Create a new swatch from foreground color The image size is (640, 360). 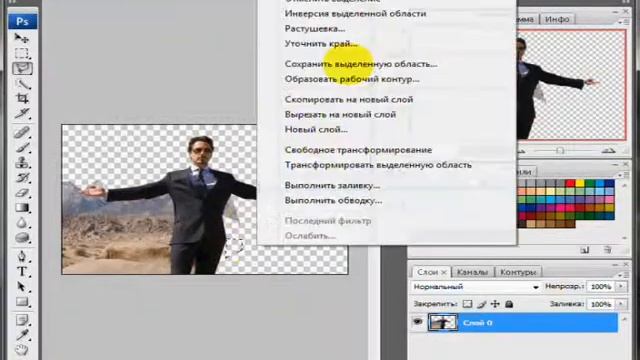click(585, 250)
